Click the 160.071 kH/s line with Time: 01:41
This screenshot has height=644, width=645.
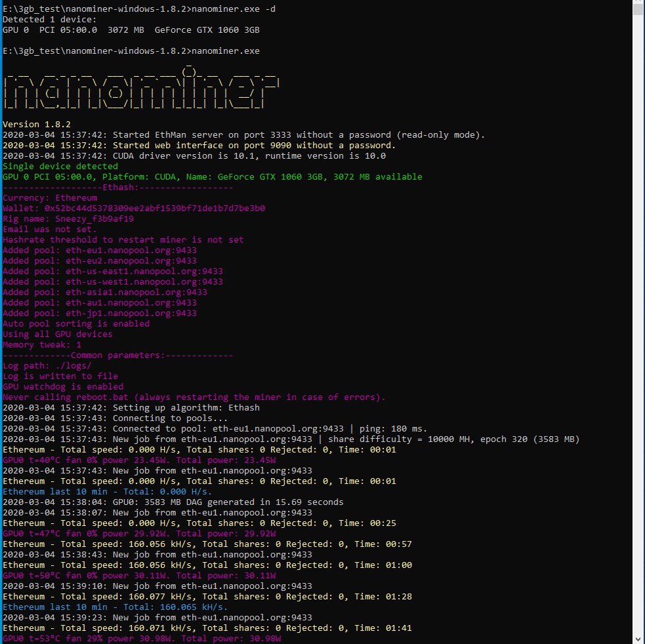click(207, 628)
